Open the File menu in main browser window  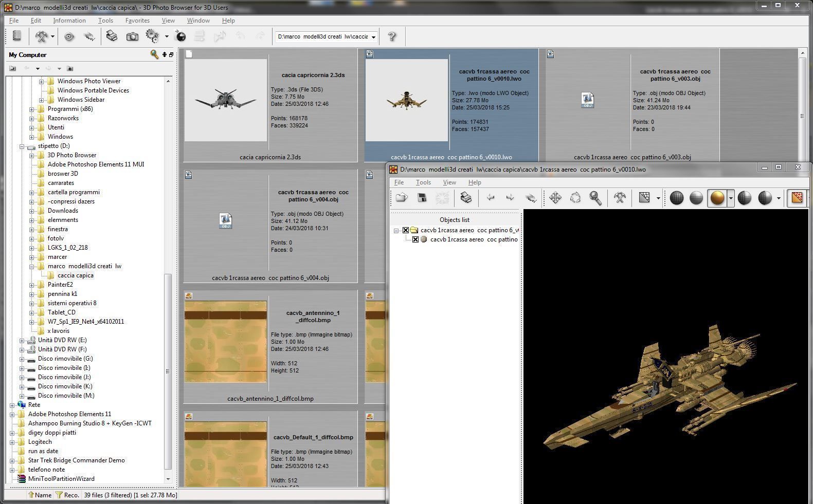[14, 21]
